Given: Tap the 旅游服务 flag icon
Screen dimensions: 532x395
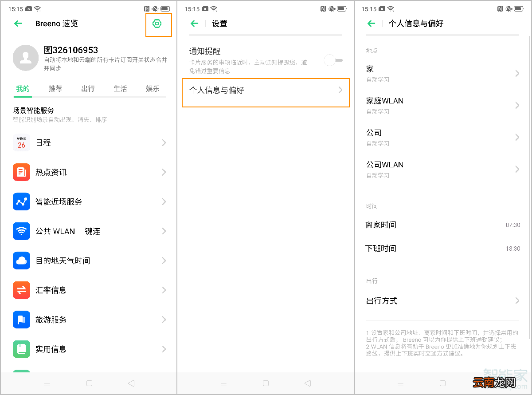Looking at the screenshot, I should coord(21,320).
